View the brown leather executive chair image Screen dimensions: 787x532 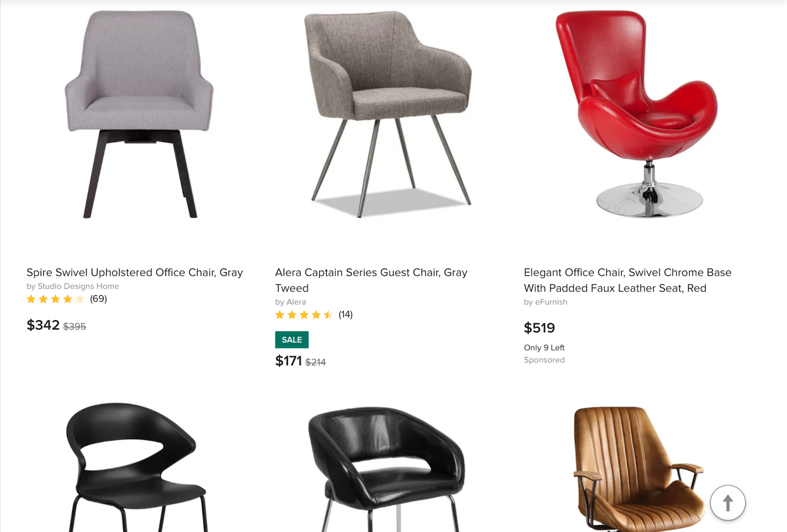click(639, 470)
